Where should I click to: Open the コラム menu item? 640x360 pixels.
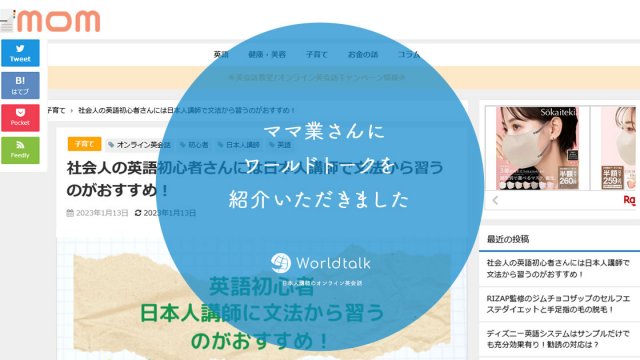pyautogui.click(x=408, y=54)
